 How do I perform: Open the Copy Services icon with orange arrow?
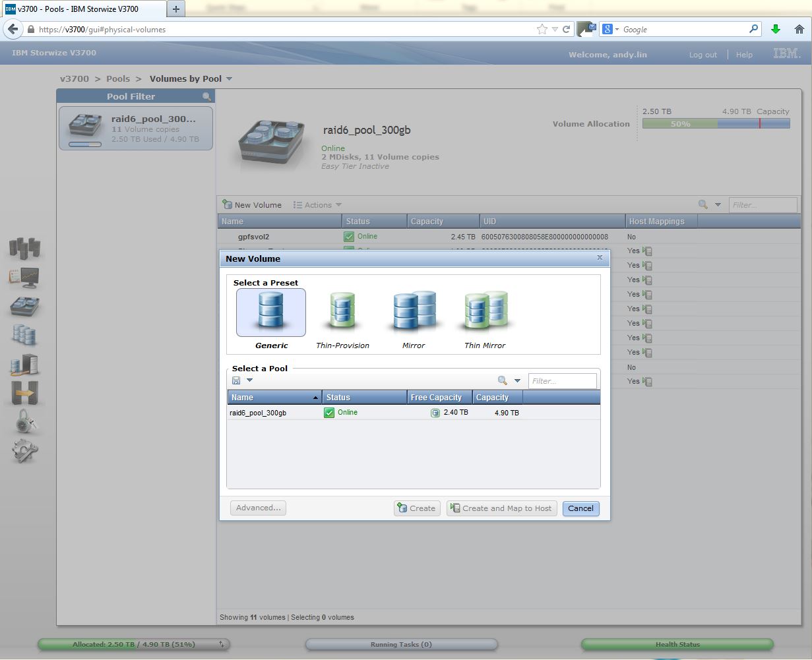pos(24,393)
